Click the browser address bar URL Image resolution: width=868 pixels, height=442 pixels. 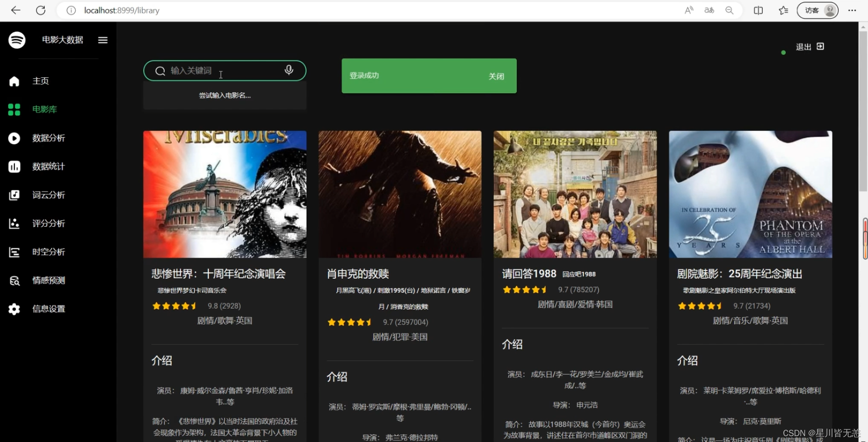point(122,10)
